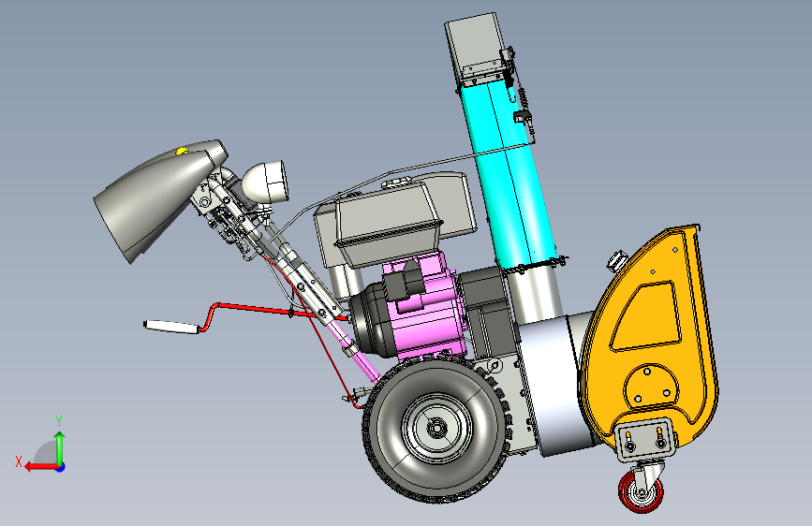This screenshot has height=526, width=812.
Task: Select the cyan discharge chute section
Action: coord(509,176)
